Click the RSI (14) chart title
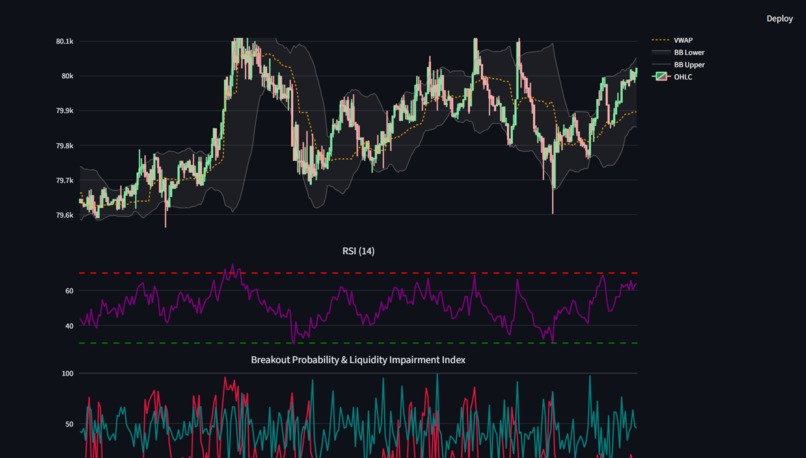This screenshot has height=458, width=806. coord(358,251)
